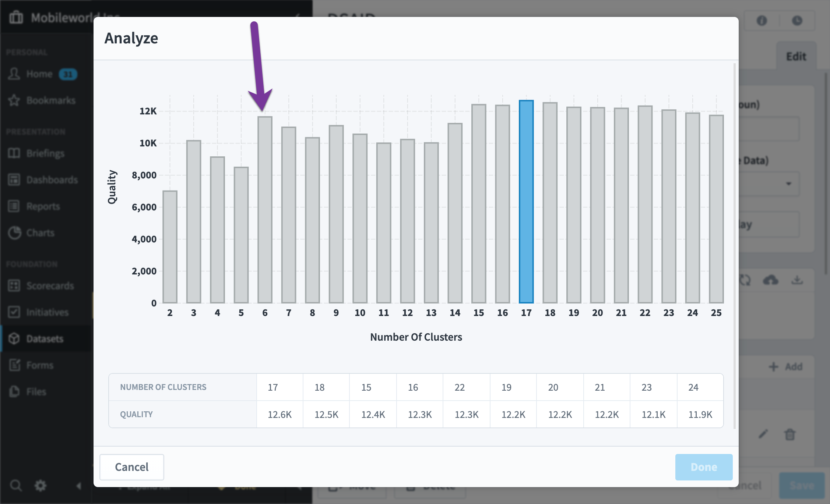Select the bar for 6 clusters
The width and height of the screenshot is (830, 504).
pos(265,210)
